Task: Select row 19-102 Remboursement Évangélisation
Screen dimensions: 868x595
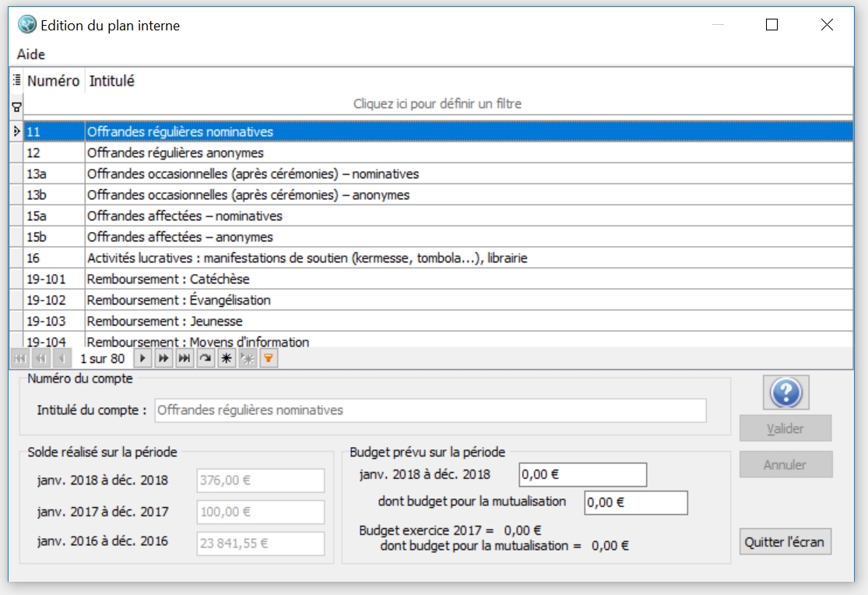Action: click(178, 300)
